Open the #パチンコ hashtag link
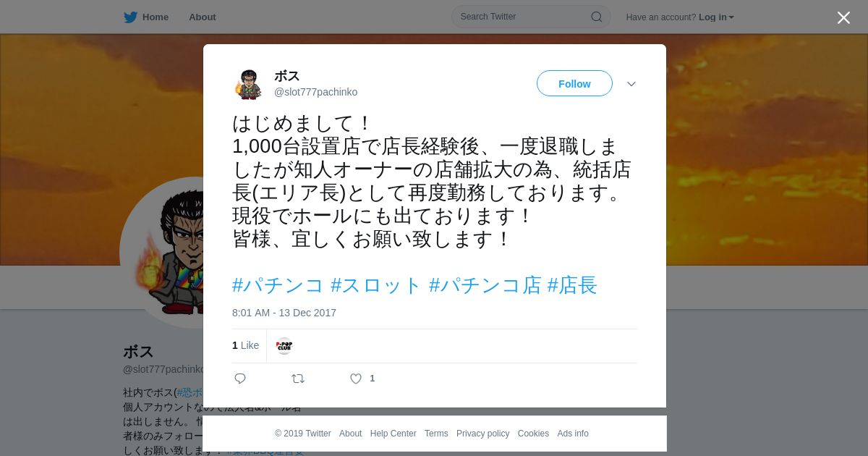 (278, 285)
